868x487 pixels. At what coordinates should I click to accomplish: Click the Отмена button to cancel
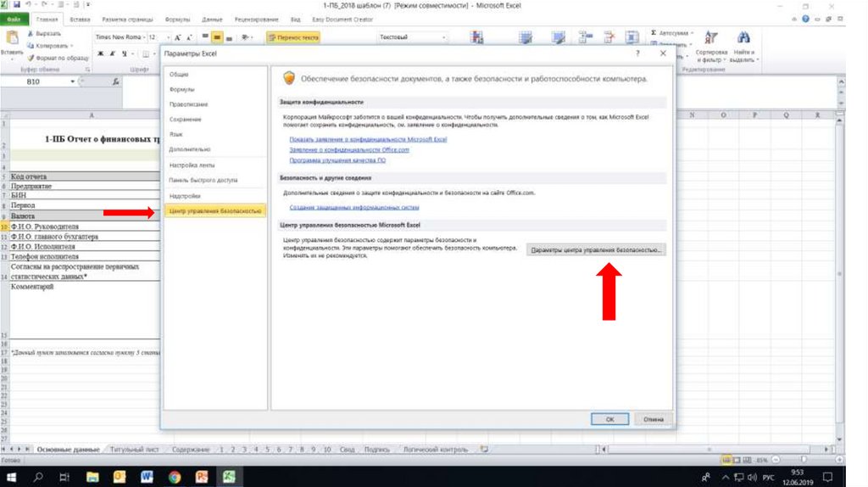653,418
